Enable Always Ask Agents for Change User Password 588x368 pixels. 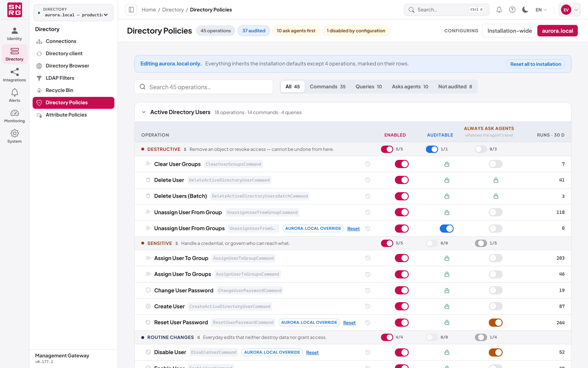click(496, 290)
